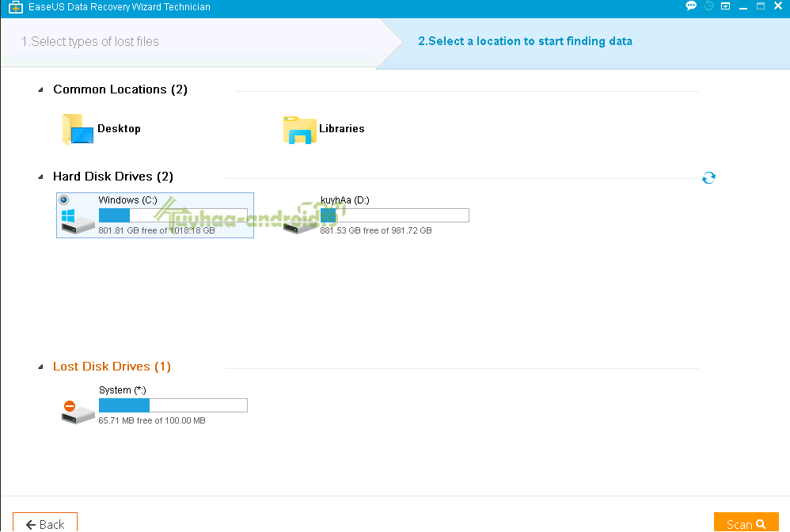
Task: Click '881.53 GB free of 981.72 GB' text
Action: [x=376, y=230]
